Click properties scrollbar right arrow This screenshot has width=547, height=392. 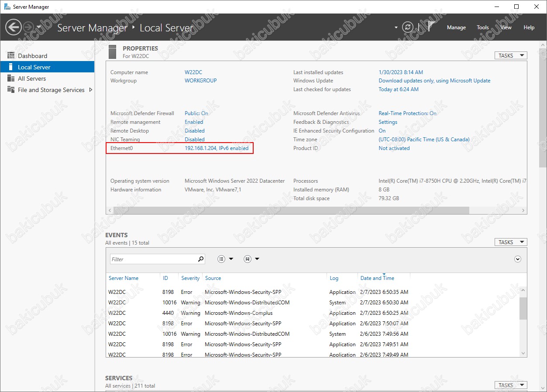(523, 210)
